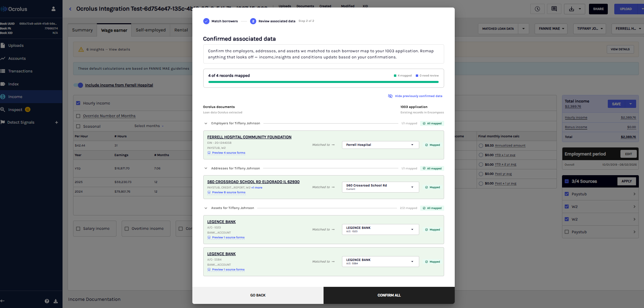Open help question mark icon

click(47, 301)
